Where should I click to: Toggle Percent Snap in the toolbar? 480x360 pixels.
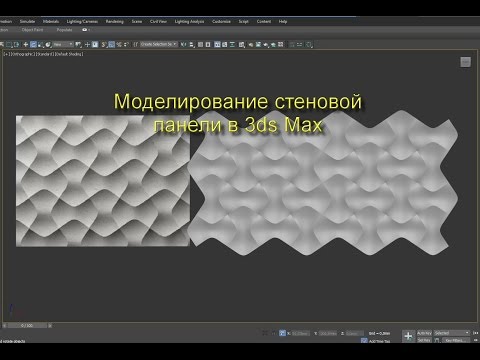[x=119, y=44]
